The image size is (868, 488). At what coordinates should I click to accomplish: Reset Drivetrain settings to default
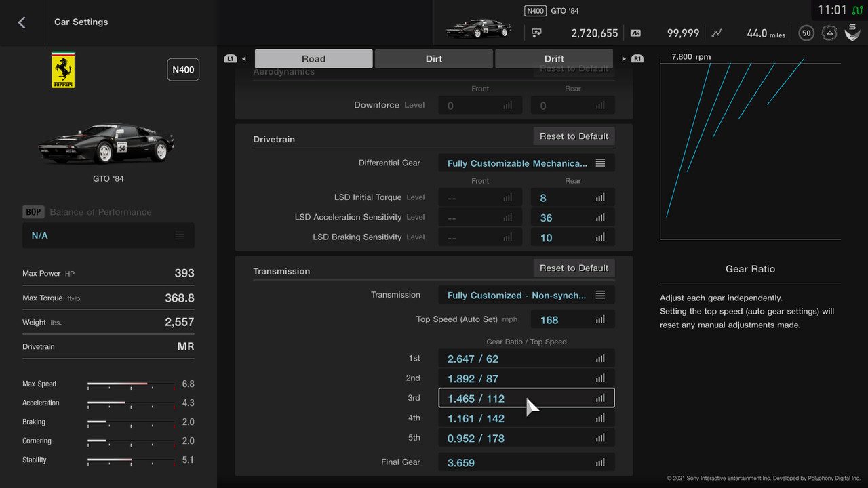pos(574,136)
